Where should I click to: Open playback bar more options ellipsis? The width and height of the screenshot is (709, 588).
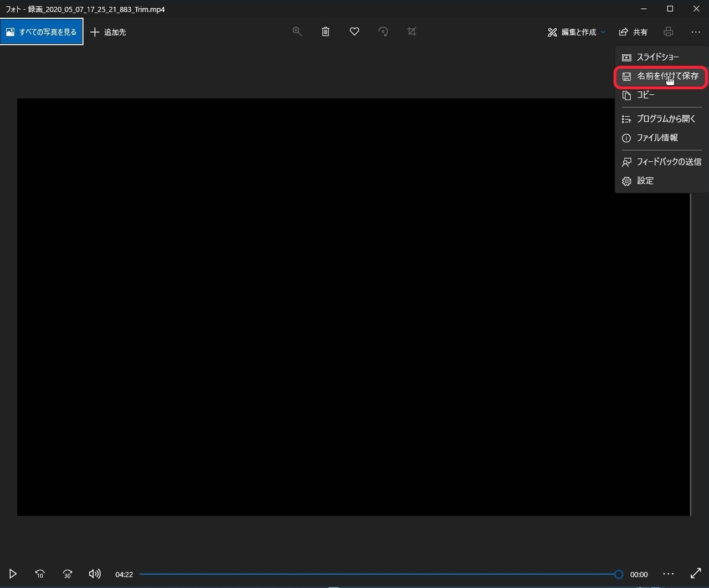tap(669, 574)
